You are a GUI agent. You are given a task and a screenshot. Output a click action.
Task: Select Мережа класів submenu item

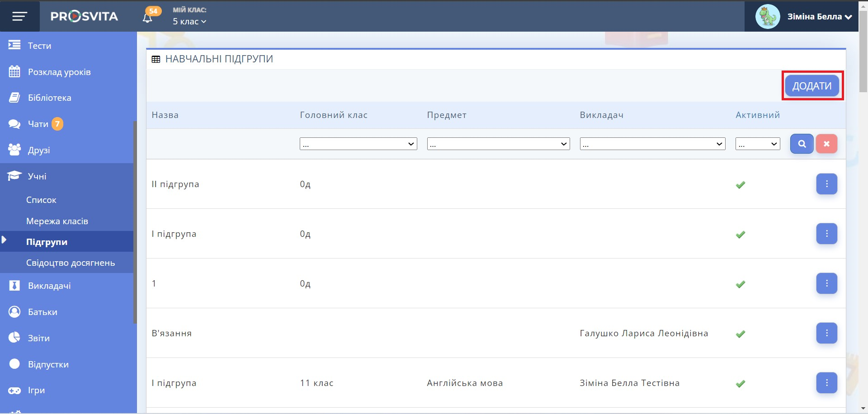[x=57, y=221]
